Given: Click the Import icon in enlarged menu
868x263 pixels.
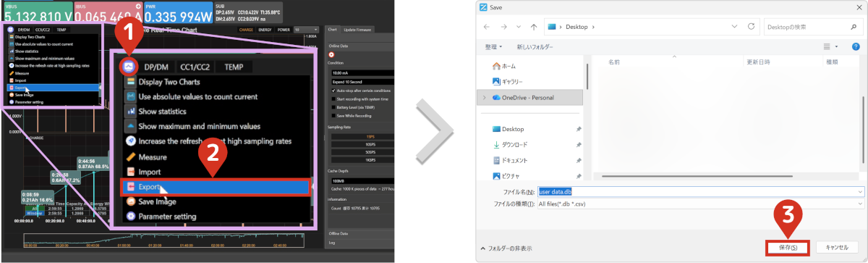Looking at the screenshot, I should [131, 172].
